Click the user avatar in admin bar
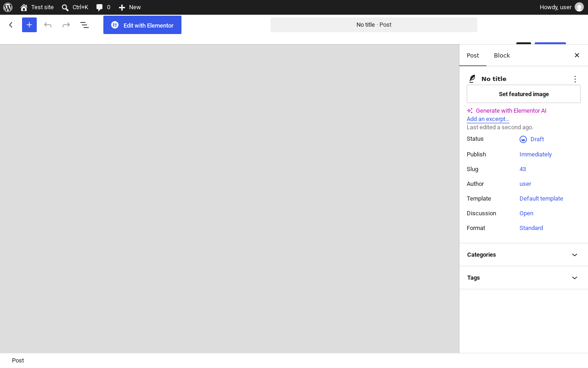This screenshot has width=588, height=368. 579,7
